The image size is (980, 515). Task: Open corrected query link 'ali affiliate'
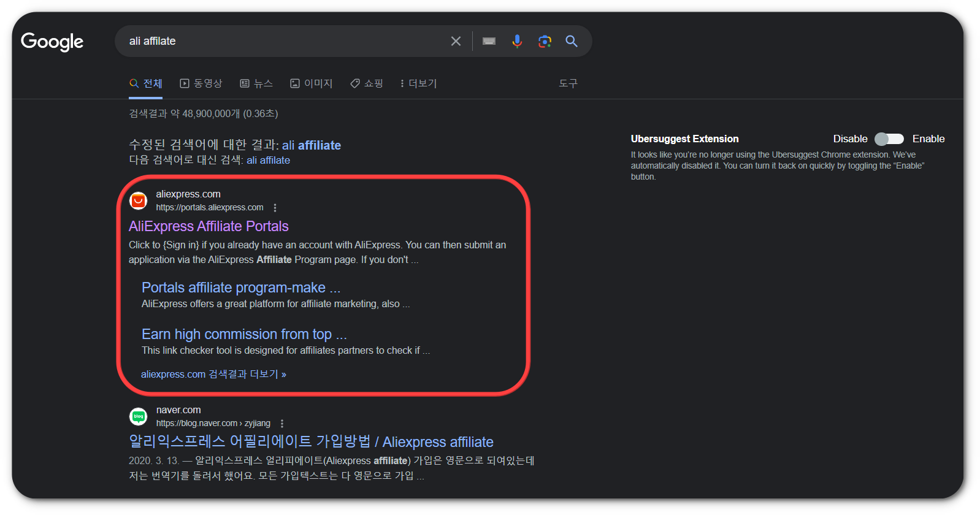(x=312, y=145)
